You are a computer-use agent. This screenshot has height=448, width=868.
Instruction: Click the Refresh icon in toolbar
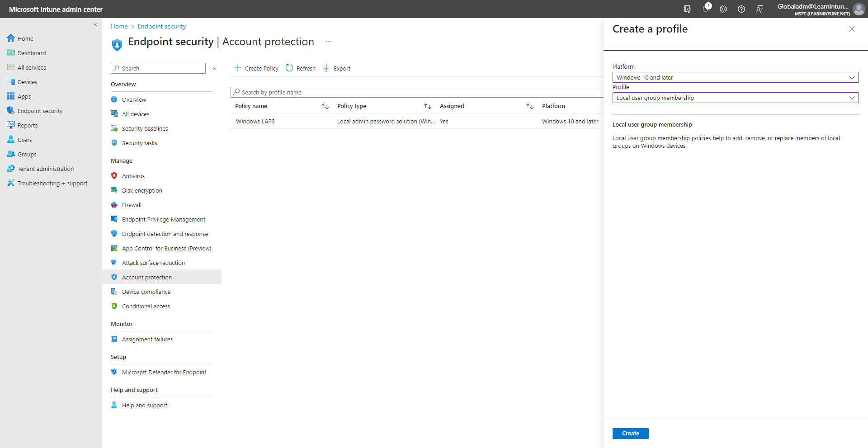(x=289, y=68)
